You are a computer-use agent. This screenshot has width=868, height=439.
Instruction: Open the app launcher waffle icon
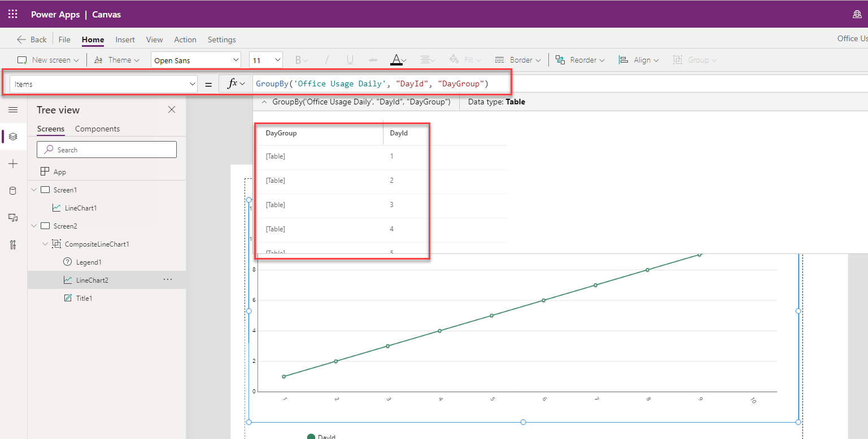pos(12,14)
